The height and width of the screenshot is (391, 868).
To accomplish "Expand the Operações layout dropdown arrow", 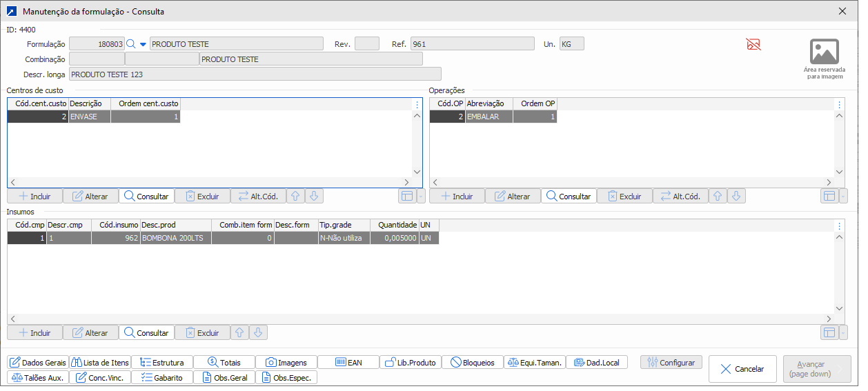I will tap(844, 197).
